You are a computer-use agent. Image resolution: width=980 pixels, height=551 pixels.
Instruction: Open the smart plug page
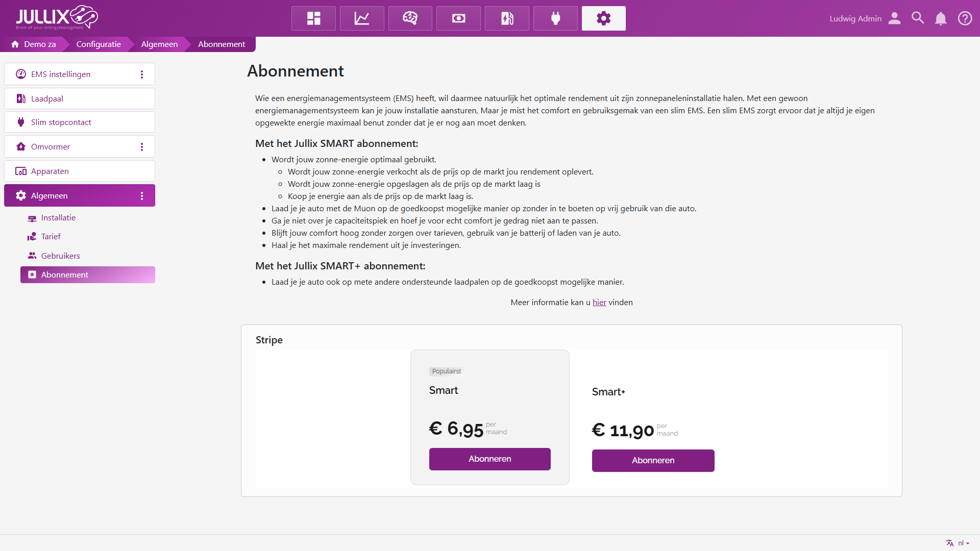(x=555, y=18)
